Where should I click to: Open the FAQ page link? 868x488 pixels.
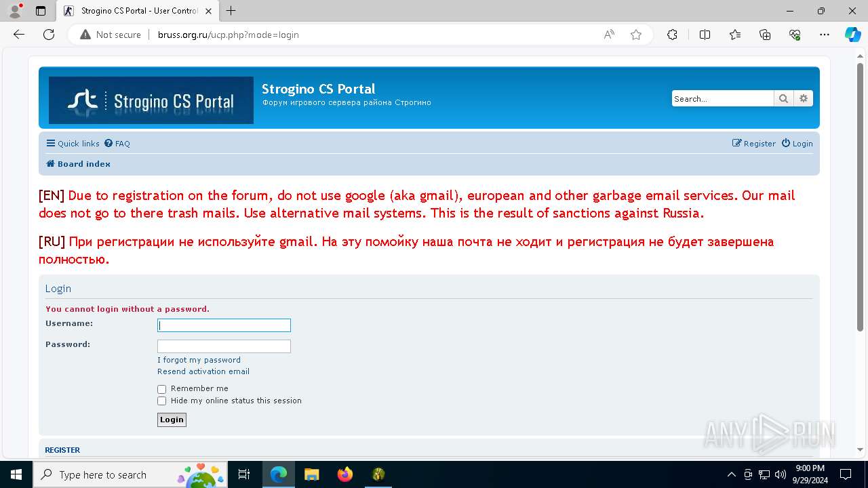coord(117,144)
